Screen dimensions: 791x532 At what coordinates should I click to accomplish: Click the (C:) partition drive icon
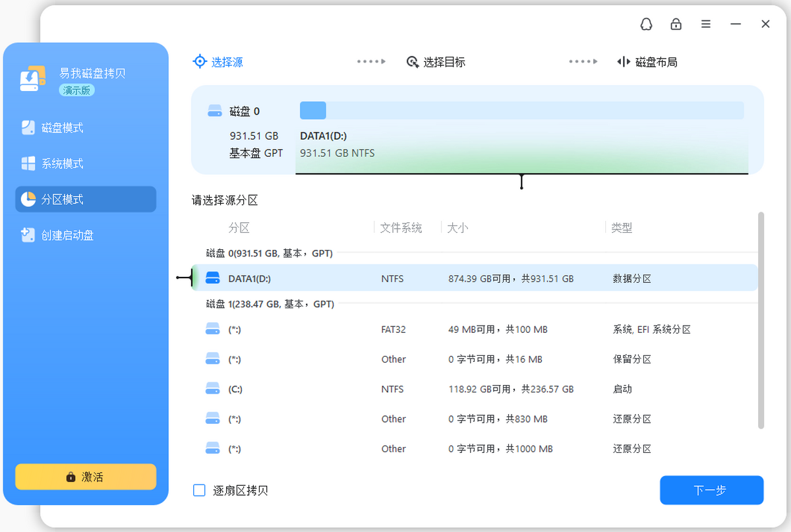212,389
